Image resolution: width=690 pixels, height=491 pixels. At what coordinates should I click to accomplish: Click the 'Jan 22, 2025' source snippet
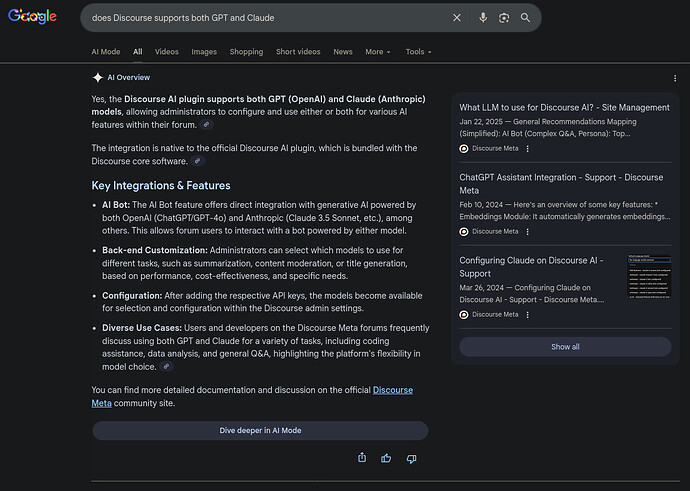(548, 128)
